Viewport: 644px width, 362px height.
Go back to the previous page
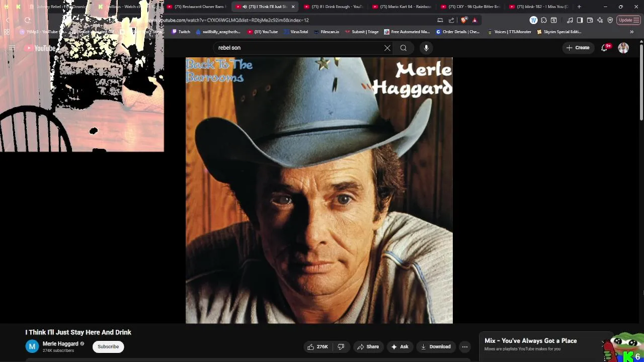(x=7, y=20)
